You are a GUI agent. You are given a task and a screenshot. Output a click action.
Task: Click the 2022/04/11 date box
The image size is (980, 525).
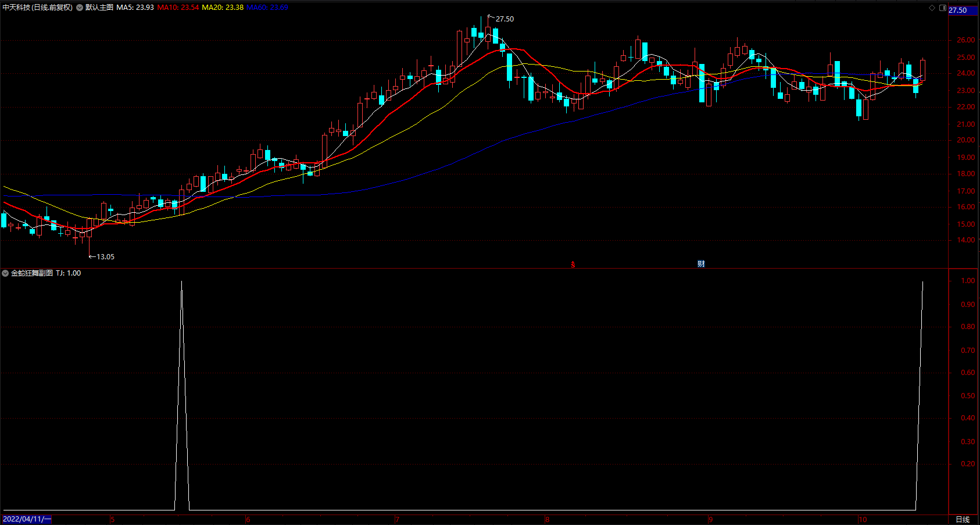tap(27, 519)
